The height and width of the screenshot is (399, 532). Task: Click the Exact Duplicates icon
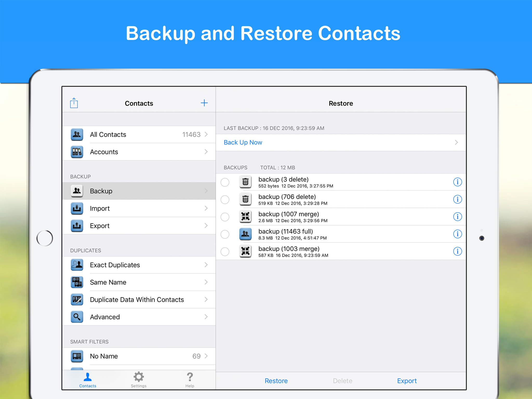[77, 265]
